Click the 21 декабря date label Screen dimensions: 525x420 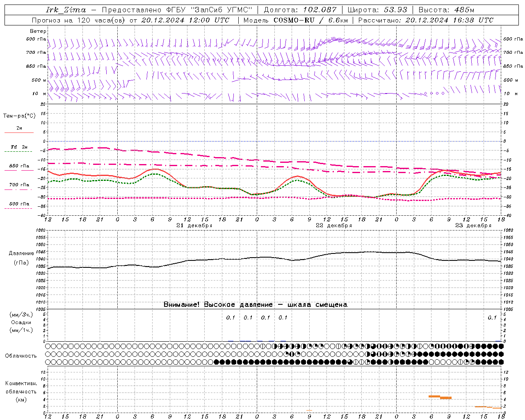tap(194, 226)
